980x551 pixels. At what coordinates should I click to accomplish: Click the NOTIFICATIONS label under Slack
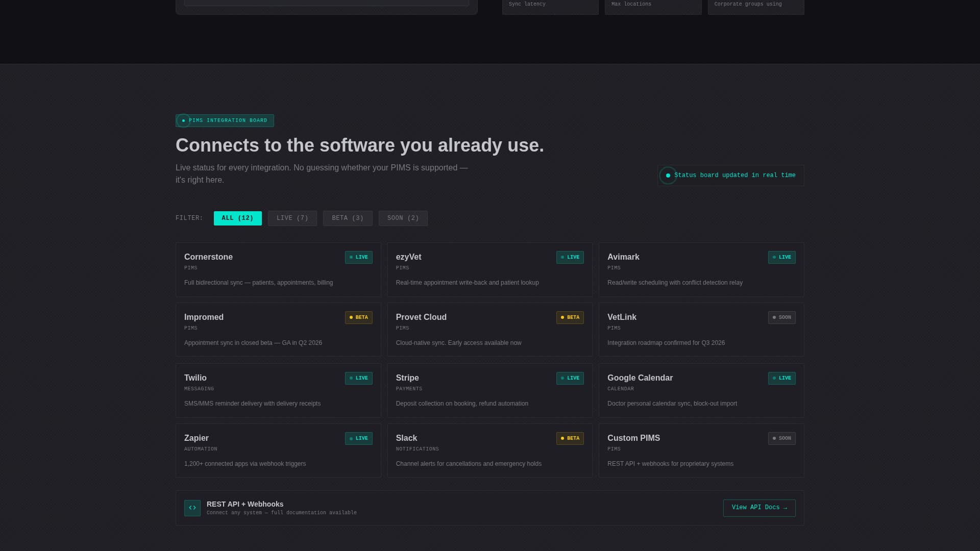click(417, 449)
